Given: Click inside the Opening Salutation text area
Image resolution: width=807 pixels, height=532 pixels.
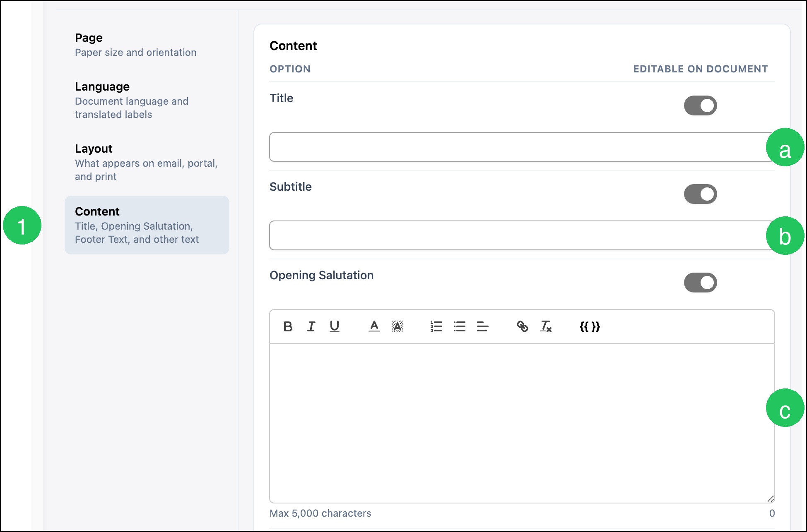Looking at the screenshot, I should click(522, 423).
